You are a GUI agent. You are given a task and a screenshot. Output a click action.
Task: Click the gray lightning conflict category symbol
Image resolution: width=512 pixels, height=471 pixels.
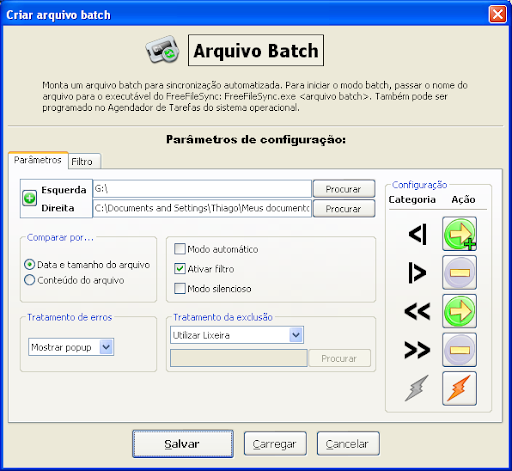[417, 388]
